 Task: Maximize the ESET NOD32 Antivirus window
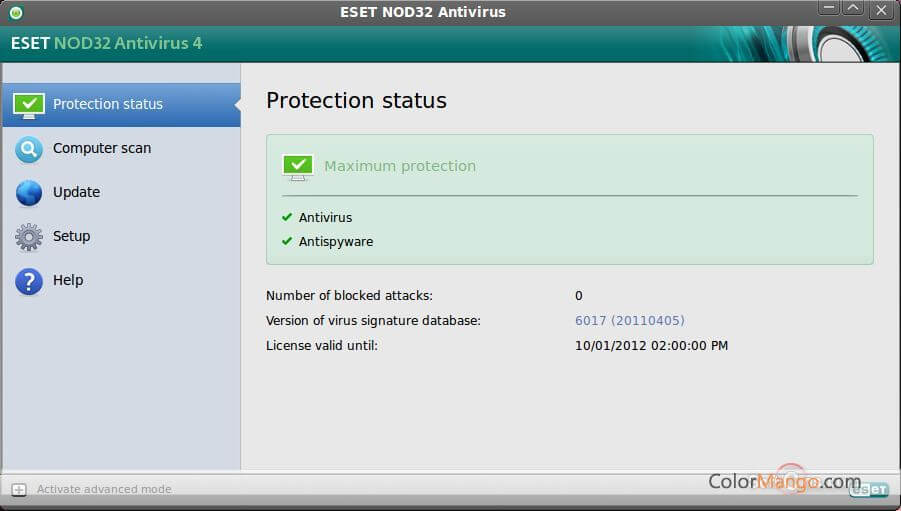853,10
